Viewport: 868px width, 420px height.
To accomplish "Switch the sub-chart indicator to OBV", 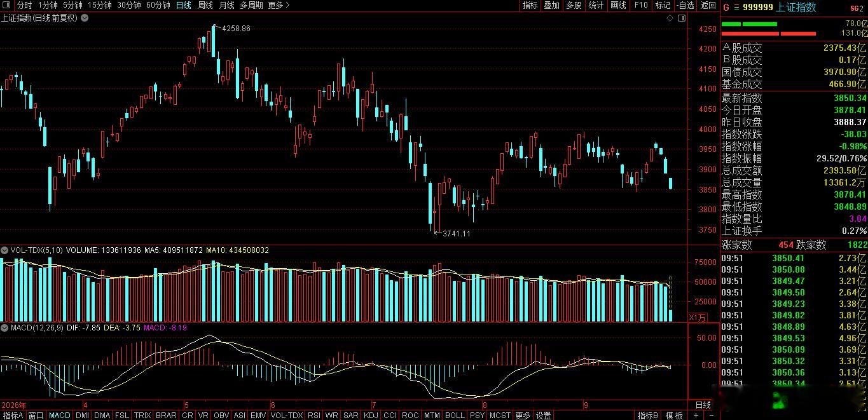I will tap(221, 416).
